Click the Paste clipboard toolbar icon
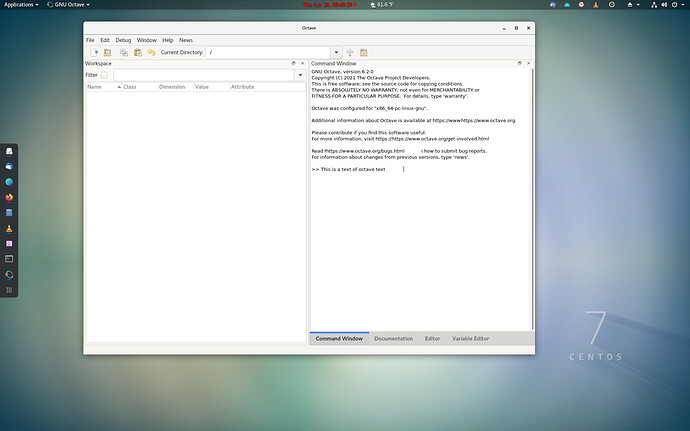The image size is (690, 431). pos(138,52)
